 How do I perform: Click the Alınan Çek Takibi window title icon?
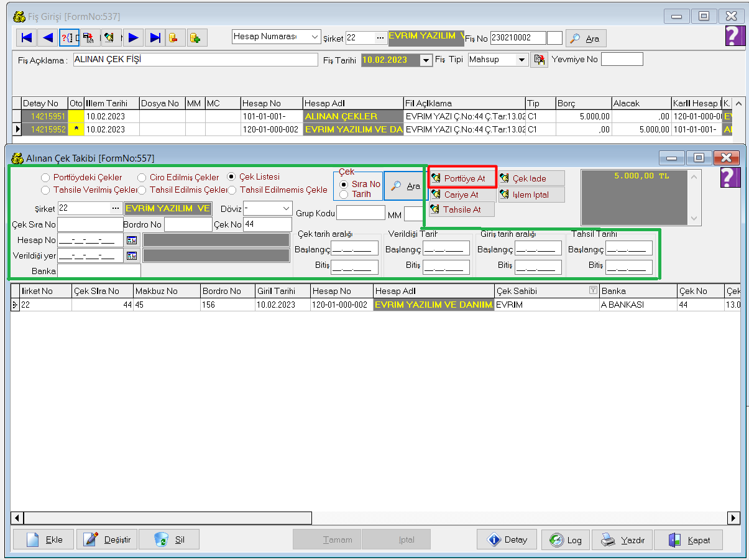[18, 158]
